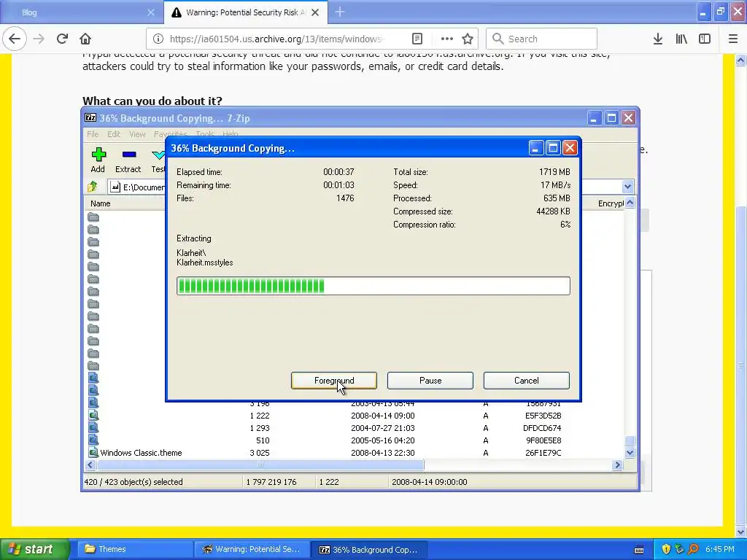Click the browser URL address field

coord(276,39)
